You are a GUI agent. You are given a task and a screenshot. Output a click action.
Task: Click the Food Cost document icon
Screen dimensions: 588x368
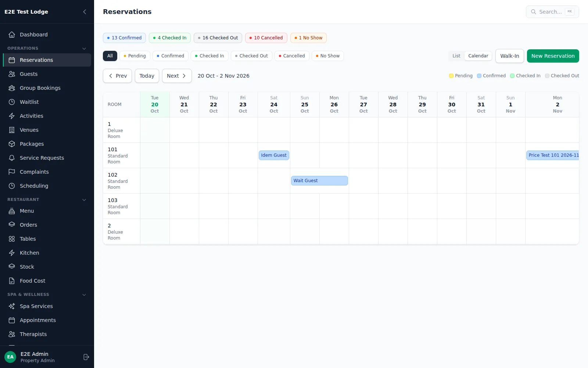pyautogui.click(x=12, y=281)
